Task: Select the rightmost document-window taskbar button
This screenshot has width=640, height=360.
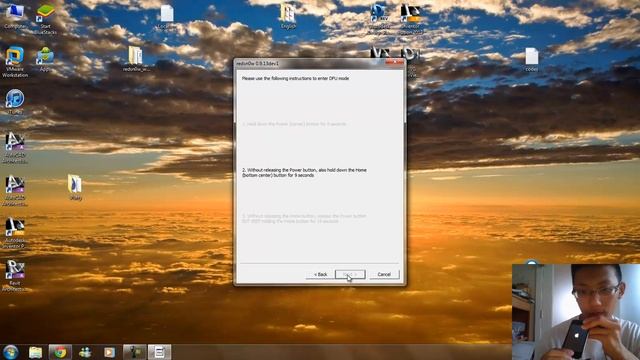Action: pos(159,352)
